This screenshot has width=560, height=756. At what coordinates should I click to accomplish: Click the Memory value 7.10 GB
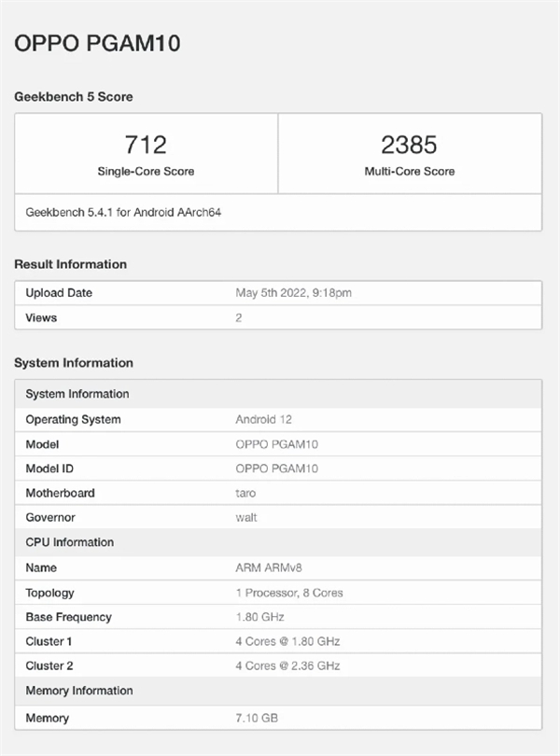tap(257, 718)
